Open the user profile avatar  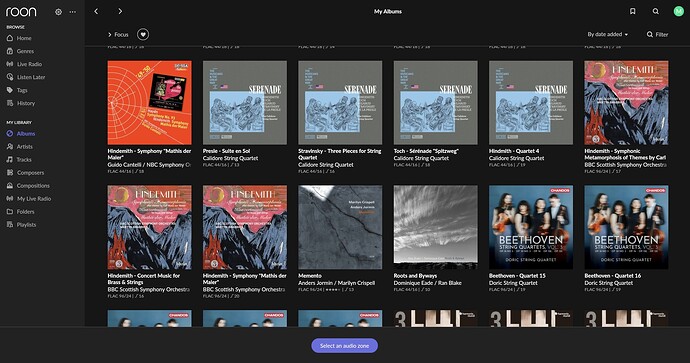point(679,11)
